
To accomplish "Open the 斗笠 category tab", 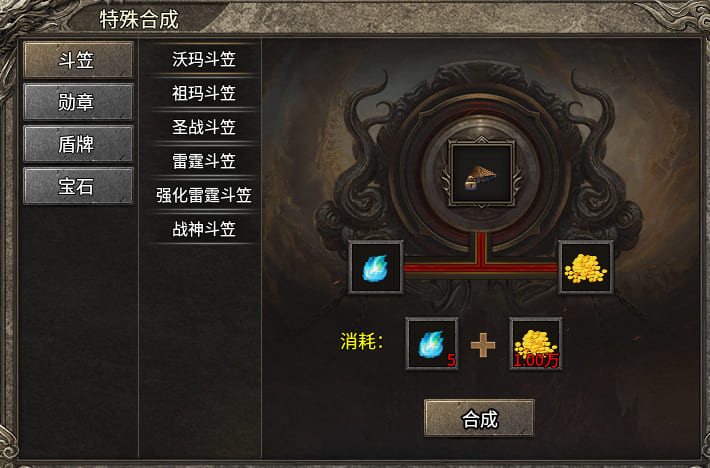I will click(78, 60).
